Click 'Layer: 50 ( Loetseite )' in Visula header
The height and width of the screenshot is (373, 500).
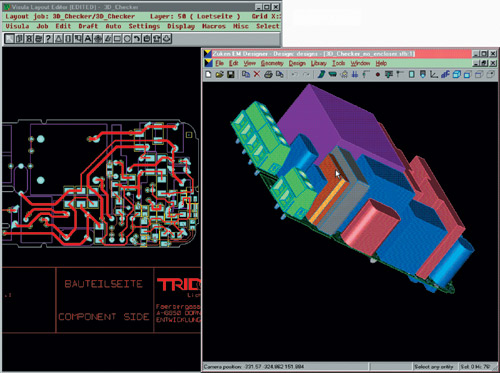195,16
